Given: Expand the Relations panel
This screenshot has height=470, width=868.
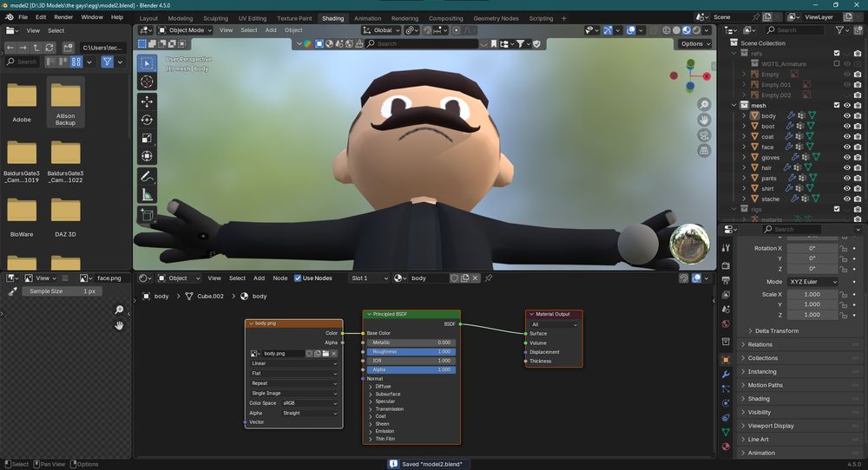Looking at the screenshot, I should (x=799, y=344).
